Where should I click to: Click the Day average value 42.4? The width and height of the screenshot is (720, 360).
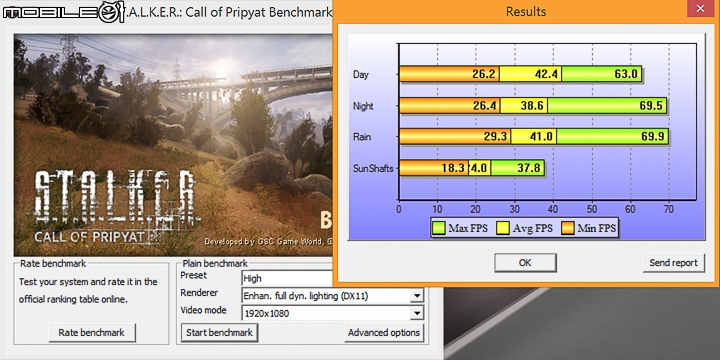point(546,74)
